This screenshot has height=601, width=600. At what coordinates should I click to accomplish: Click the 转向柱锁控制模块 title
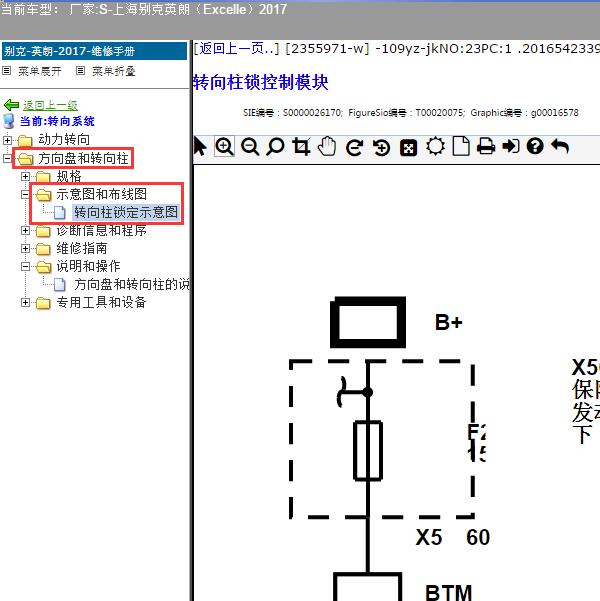pyautogui.click(x=261, y=82)
